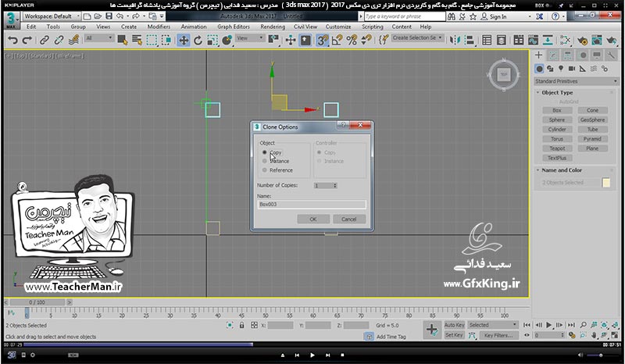Select the Cameras category in Create panel
Image resolution: width=625 pixels, height=364 pixels.
point(572,69)
